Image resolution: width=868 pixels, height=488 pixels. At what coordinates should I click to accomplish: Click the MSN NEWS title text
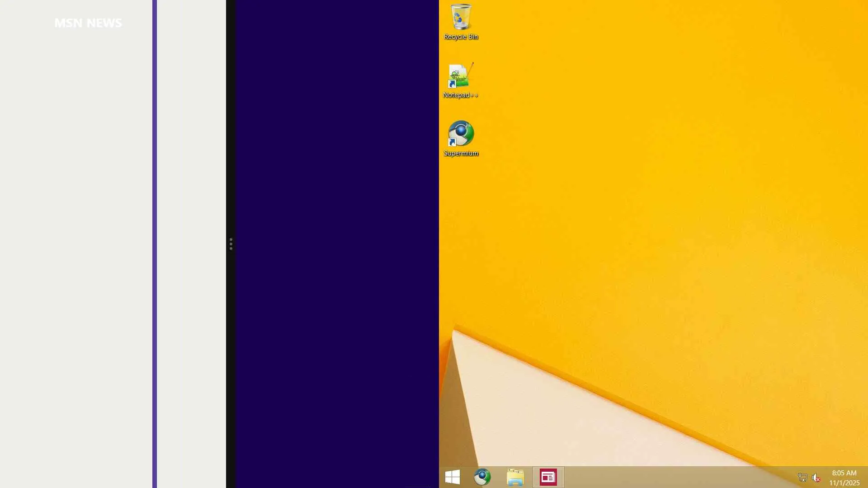coord(88,23)
